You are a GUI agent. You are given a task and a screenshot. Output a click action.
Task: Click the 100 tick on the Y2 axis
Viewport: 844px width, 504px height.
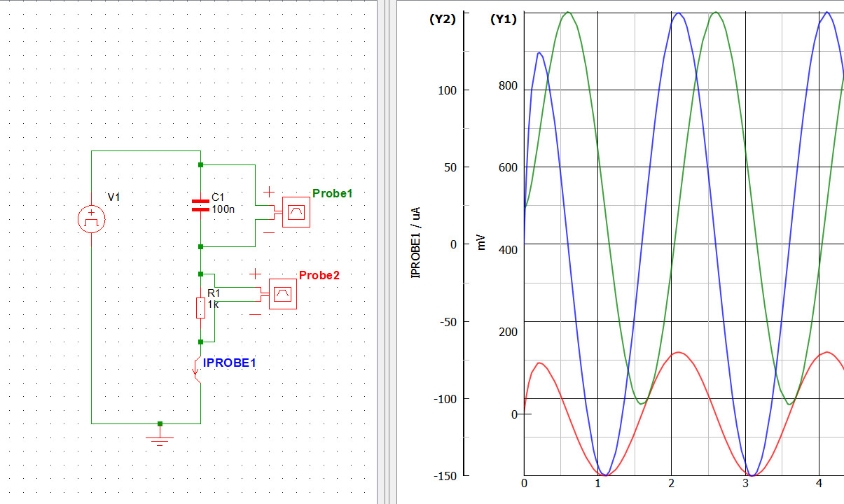click(448, 90)
